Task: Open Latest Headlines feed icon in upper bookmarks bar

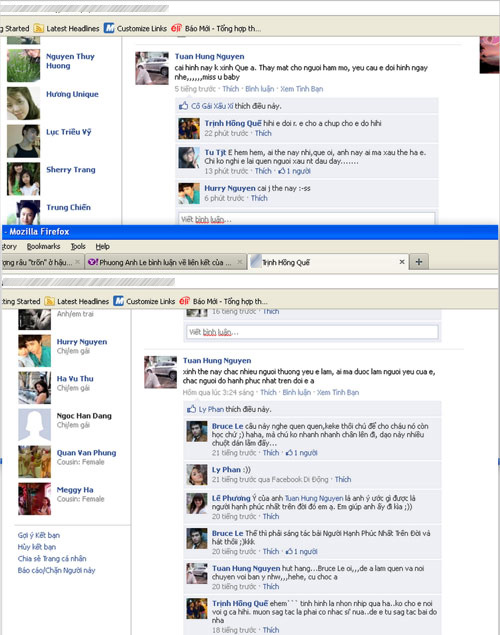Action: (39, 28)
